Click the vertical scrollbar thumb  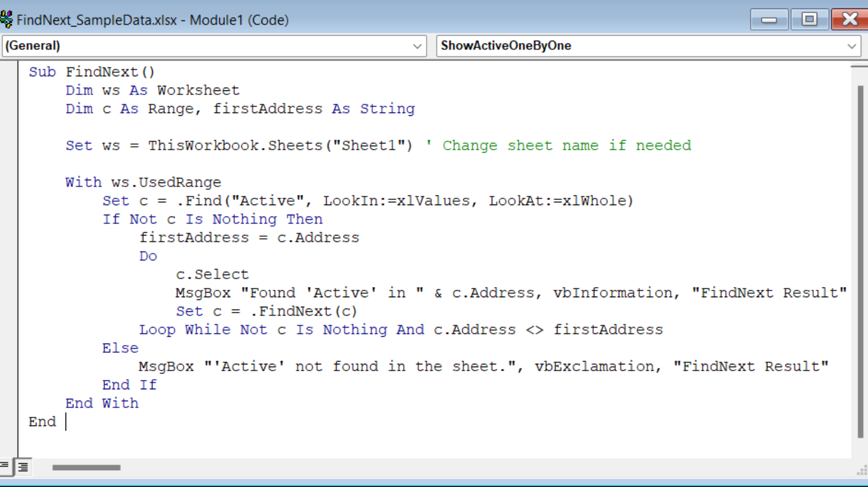860,262
